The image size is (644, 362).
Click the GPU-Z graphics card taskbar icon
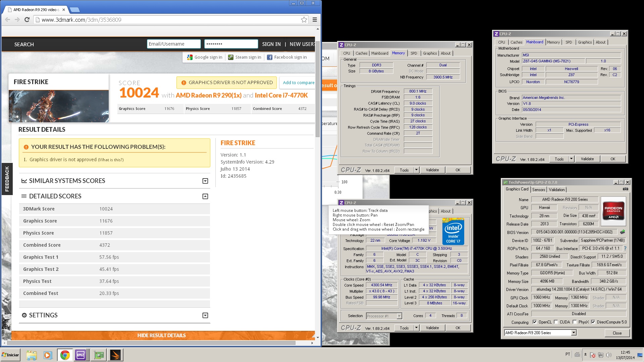(99, 355)
